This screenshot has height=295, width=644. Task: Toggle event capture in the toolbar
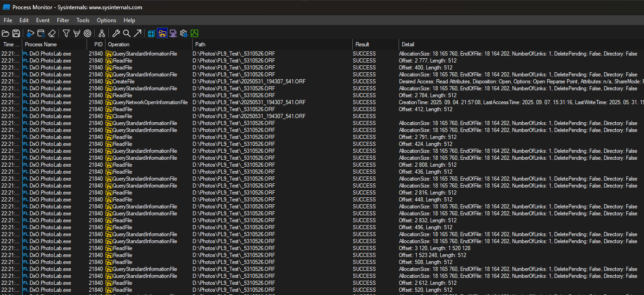tap(30, 33)
